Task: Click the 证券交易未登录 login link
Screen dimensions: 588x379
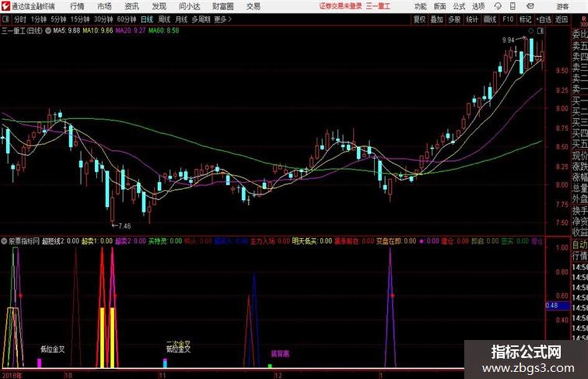Action: point(340,6)
